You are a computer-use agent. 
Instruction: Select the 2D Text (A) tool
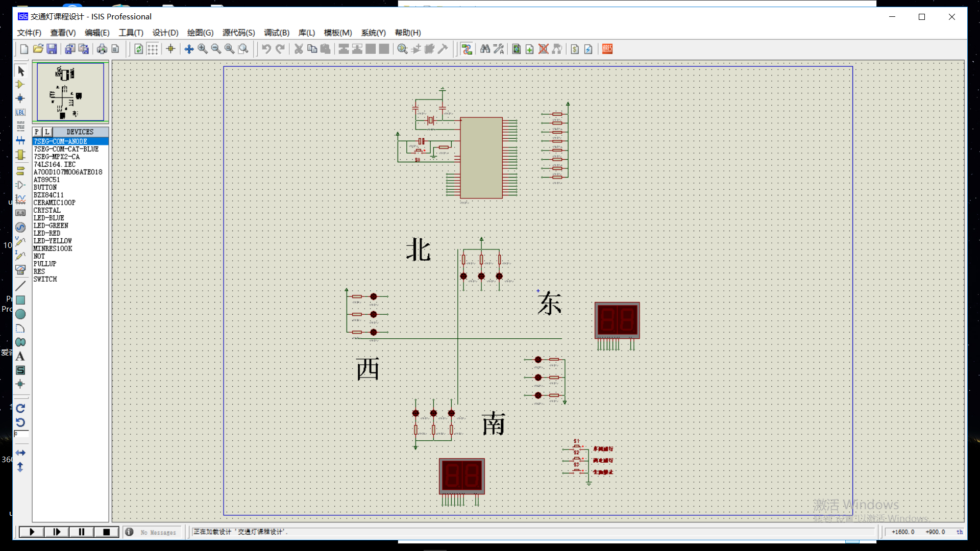20,356
